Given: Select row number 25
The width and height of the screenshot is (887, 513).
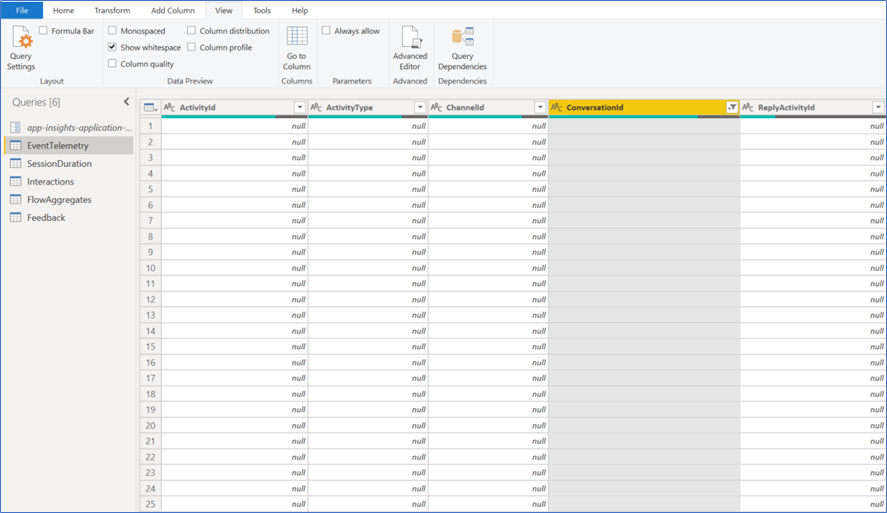Looking at the screenshot, I should 150,504.
